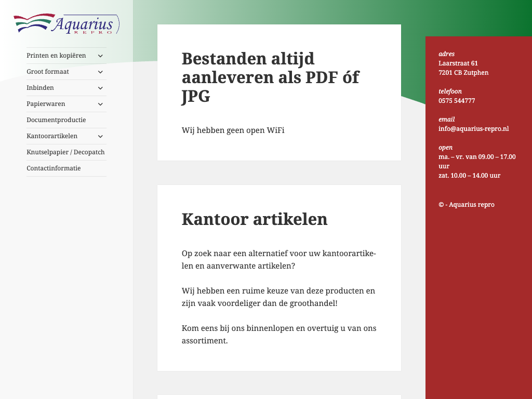The image size is (532, 399).
Task: Click the info@aquarius-repro.nl email address
Action: point(473,128)
